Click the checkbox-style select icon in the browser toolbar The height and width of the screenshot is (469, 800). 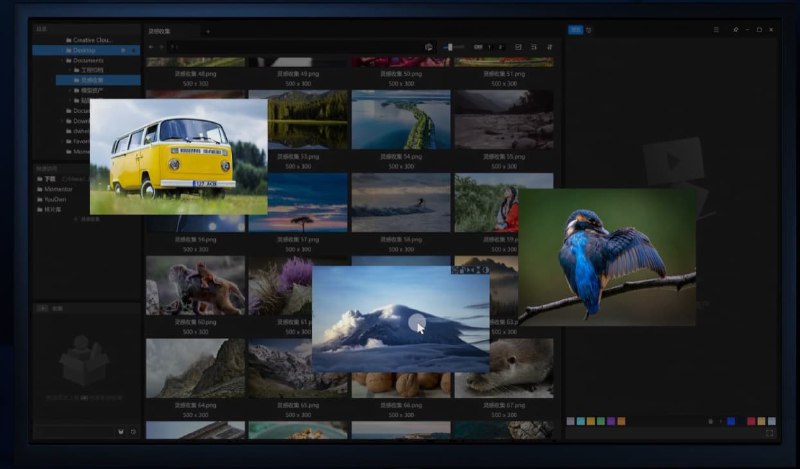[x=518, y=47]
